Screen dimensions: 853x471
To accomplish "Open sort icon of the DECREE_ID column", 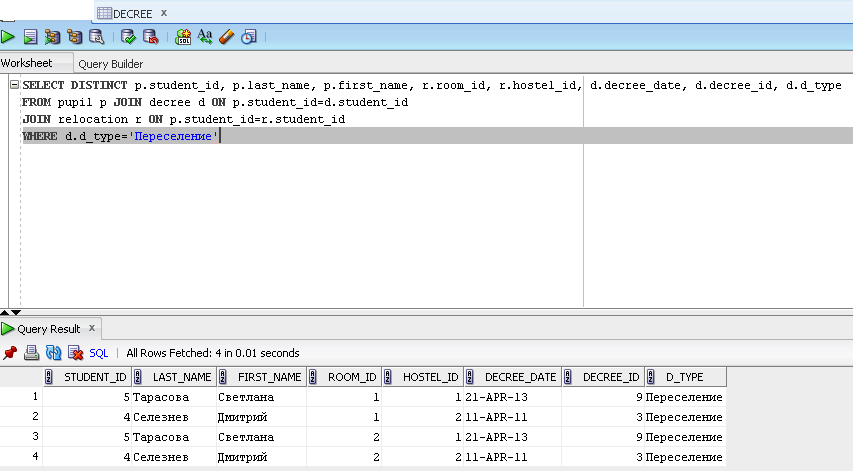I will coord(567,377).
